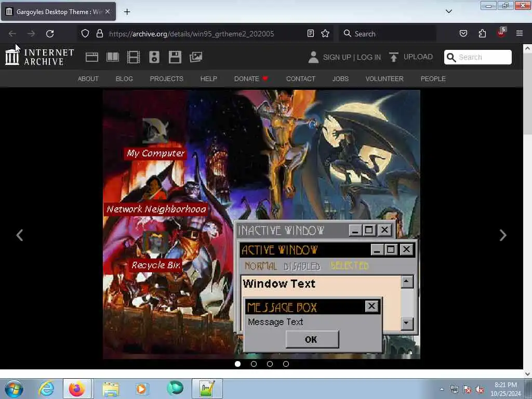
Task: Open the ABOUT nav menu item
Action: (x=88, y=79)
